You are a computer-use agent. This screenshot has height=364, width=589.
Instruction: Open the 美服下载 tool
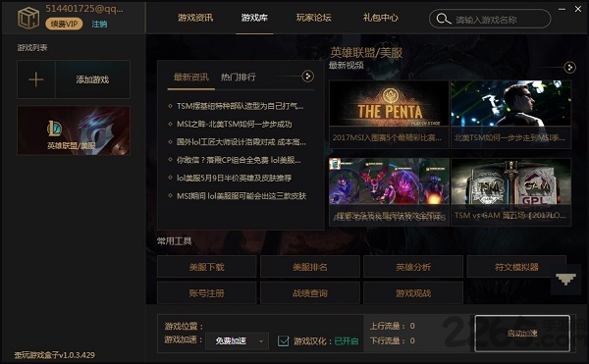tap(206, 267)
